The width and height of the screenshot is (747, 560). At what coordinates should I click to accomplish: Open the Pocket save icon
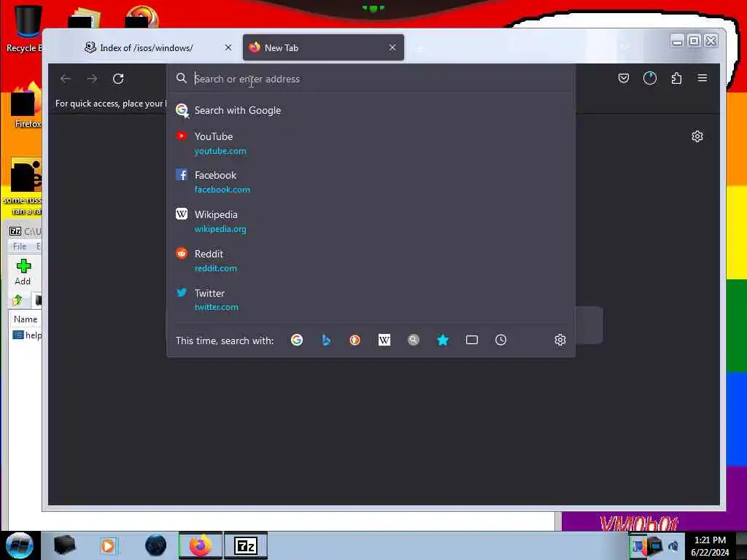click(623, 78)
